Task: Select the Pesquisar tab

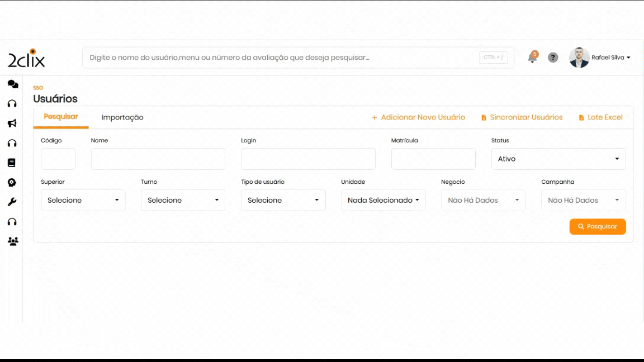Action: (61, 117)
